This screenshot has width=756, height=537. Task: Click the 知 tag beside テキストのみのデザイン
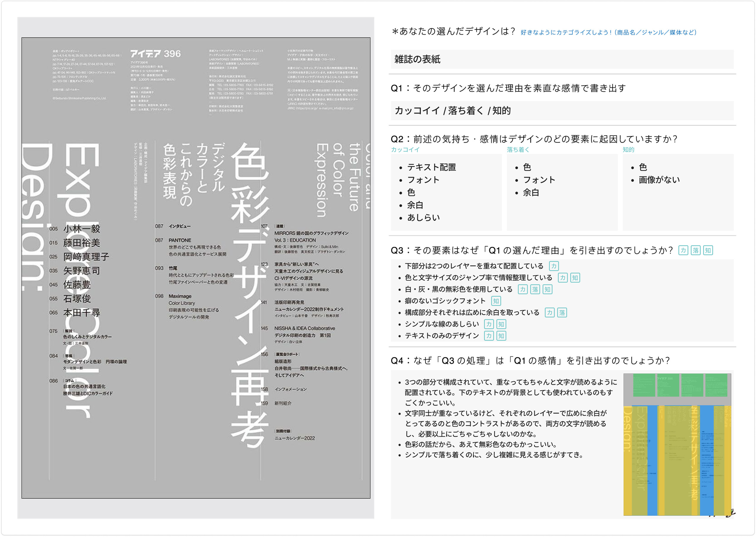tap(501, 336)
